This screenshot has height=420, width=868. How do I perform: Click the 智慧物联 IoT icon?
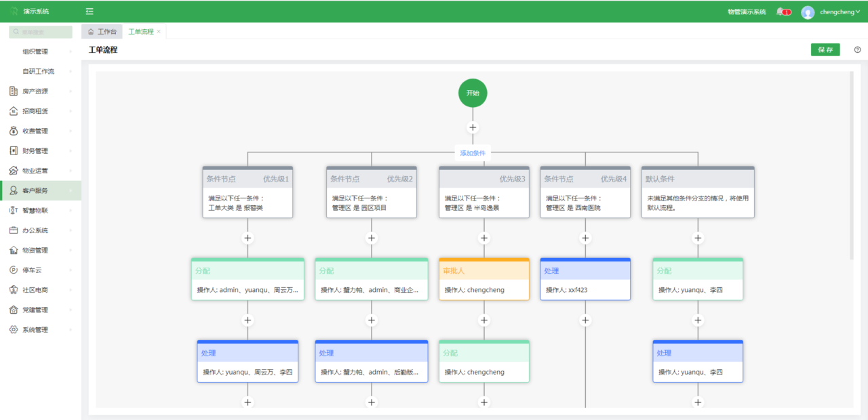point(14,210)
